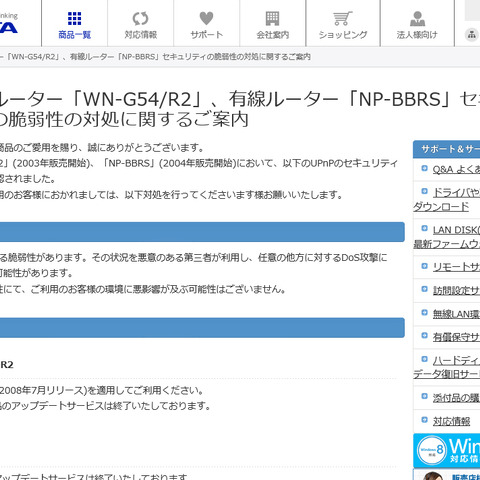Click the サポート heart icon
Viewport: 480px width, 480px height.
[x=206, y=18]
